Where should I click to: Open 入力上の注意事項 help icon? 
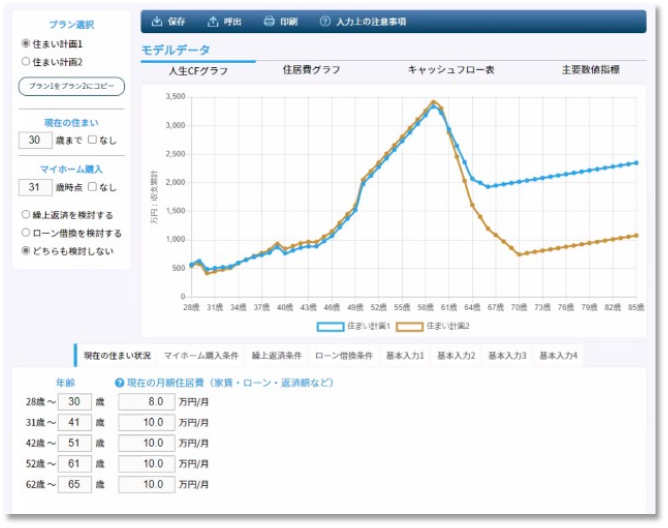pos(325,21)
